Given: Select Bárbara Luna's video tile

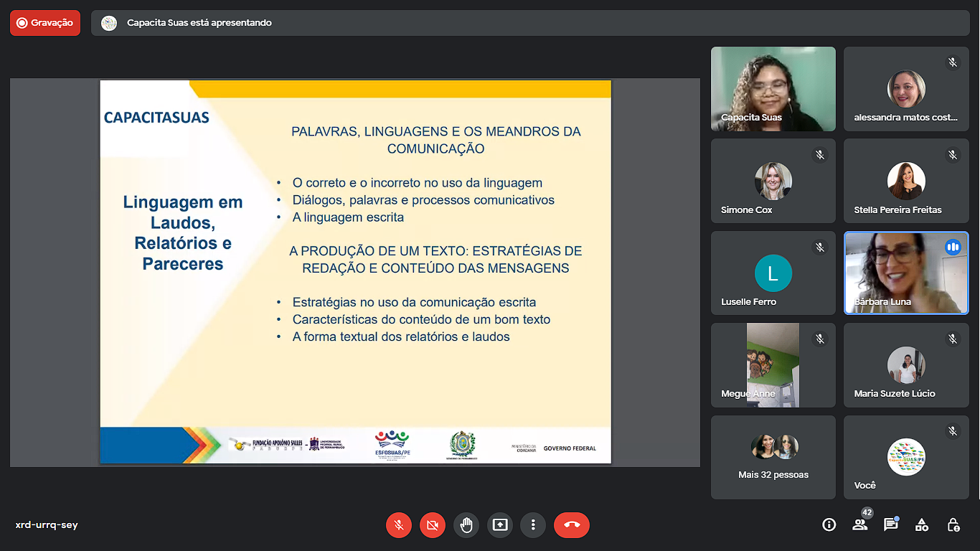Looking at the screenshot, I should [905, 273].
